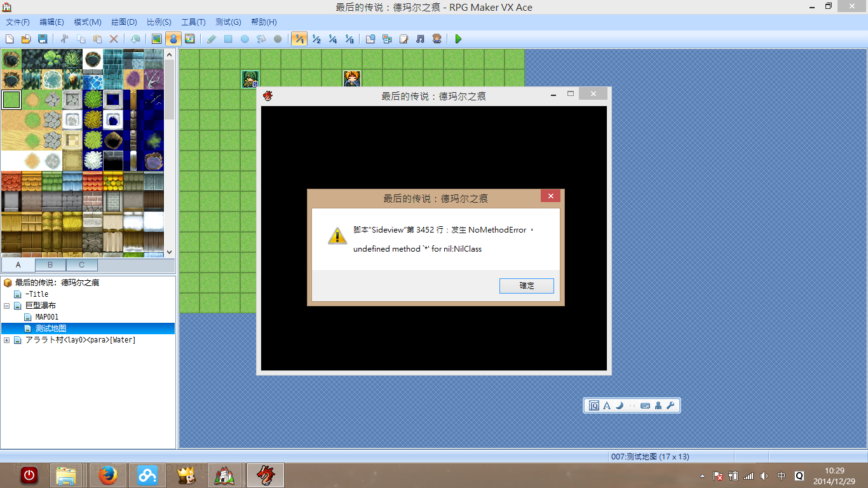Toggle Event editing mode icon
This screenshot has height=488, width=868.
(x=173, y=39)
